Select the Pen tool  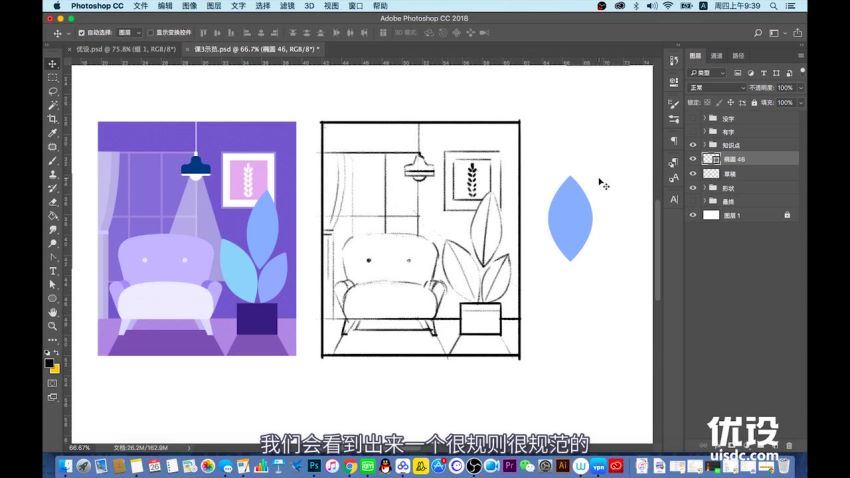click(x=53, y=257)
